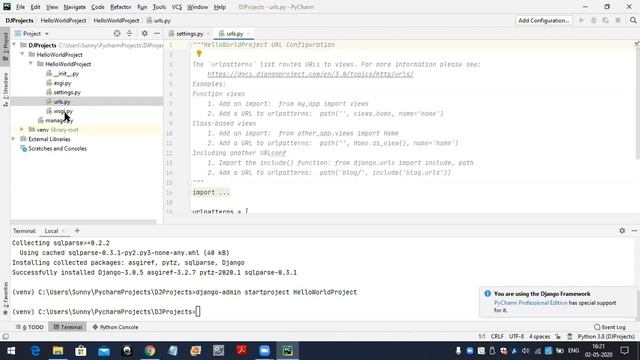The image size is (640, 360).
Task: Hide the Terminal tool window
Action: tap(634, 231)
